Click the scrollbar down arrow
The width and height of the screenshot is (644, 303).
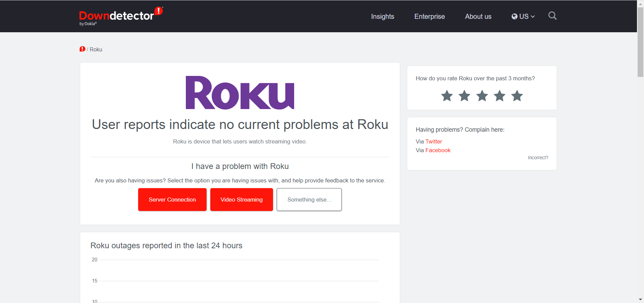(640, 299)
